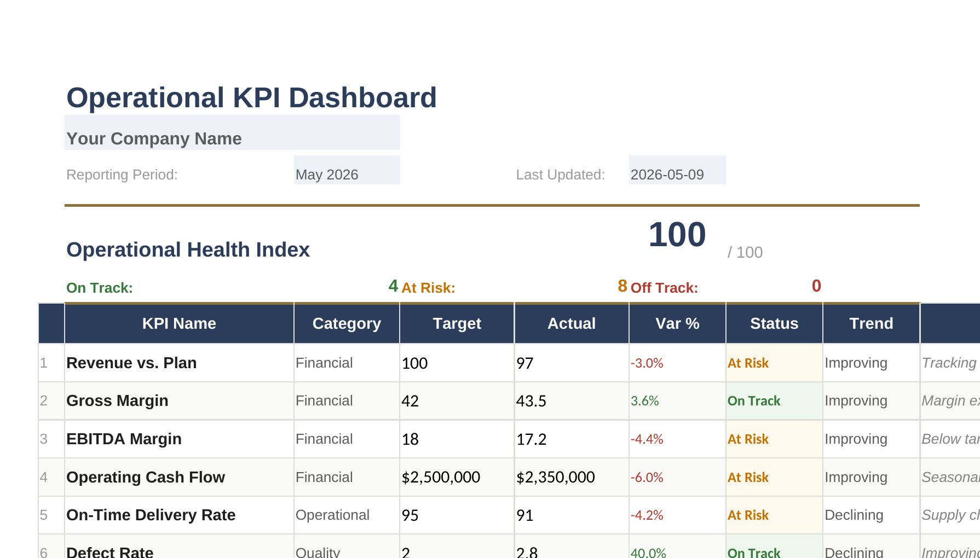Select Gross Margin actual value 43.5
Screen dimensions: 980x558
click(x=572, y=400)
